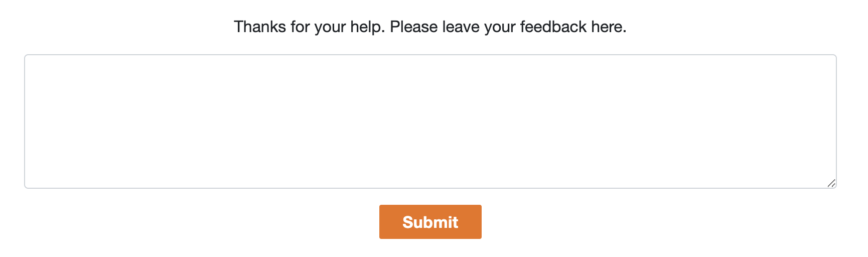Click the 'Please leave your feedback here' sentence
Viewport: 868px width, 257px height.
[508, 27]
